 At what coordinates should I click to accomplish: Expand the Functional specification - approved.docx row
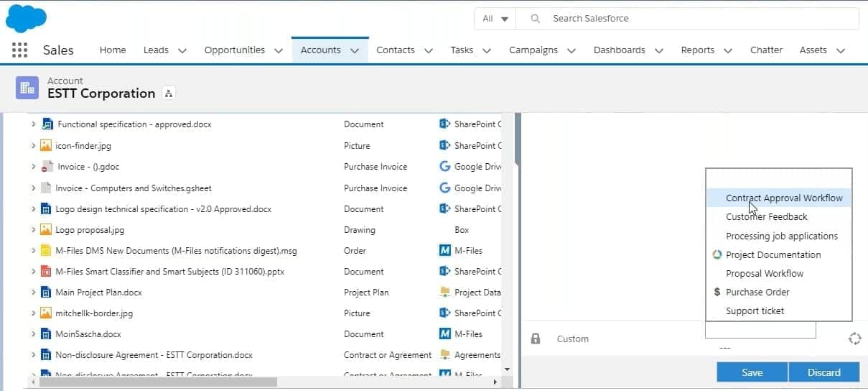[x=33, y=124]
